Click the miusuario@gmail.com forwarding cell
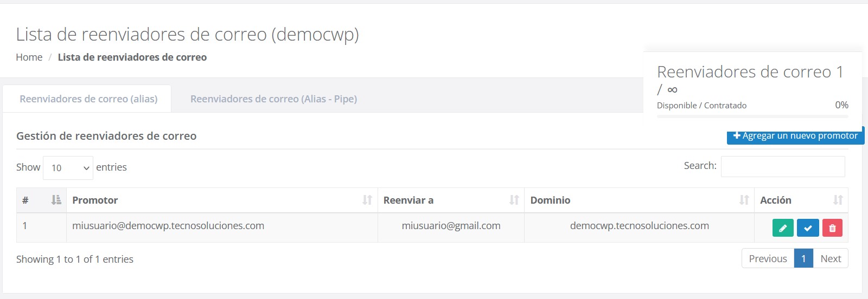This screenshot has width=868, height=299. click(x=451, y=226)
